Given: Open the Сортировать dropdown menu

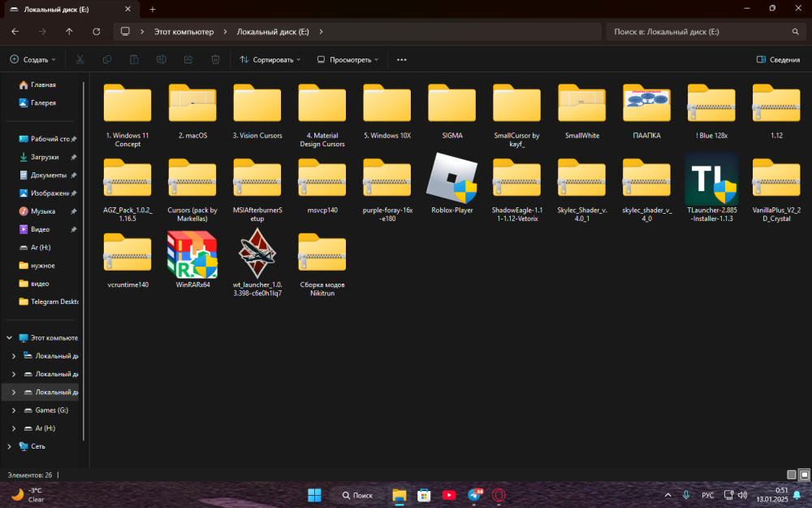Looking at the screenshot, I should tap(270, 59).
